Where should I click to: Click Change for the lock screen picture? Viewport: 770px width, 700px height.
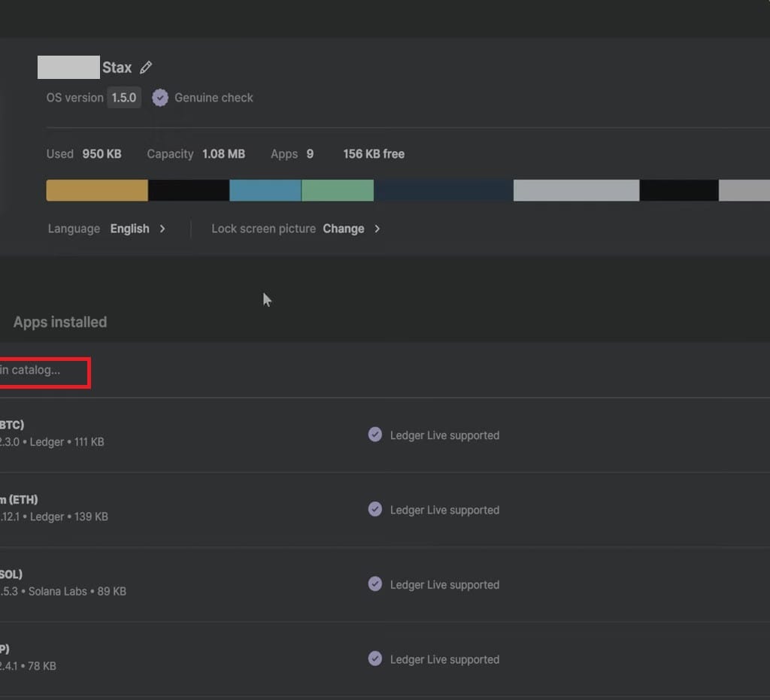coord(344,229)
